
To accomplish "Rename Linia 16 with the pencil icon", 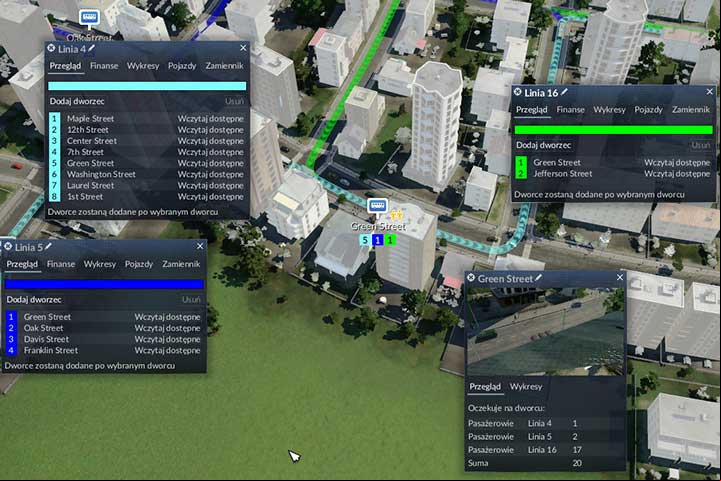I will 564,92.
